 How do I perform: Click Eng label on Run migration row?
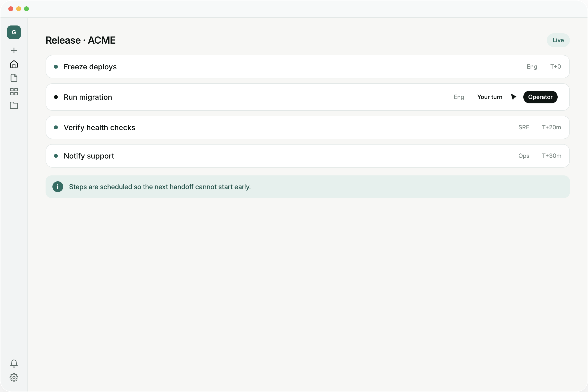click(x=459, y=97)
